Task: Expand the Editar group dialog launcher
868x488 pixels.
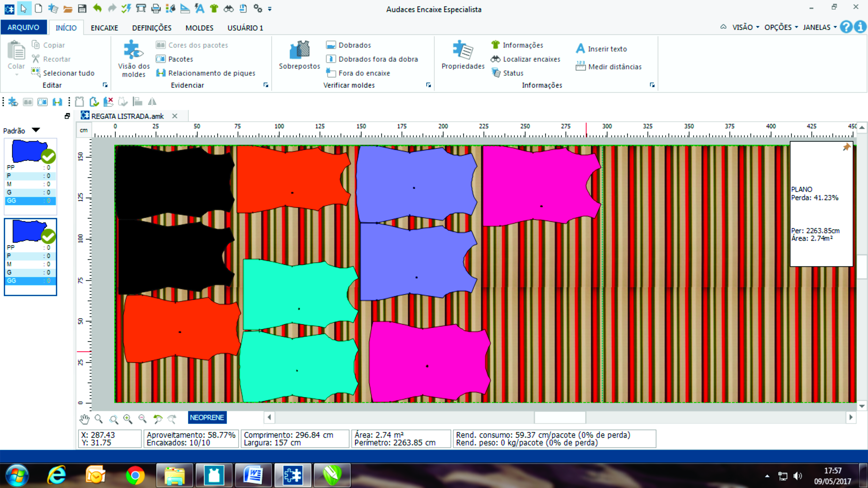Action: pos(105,85)
